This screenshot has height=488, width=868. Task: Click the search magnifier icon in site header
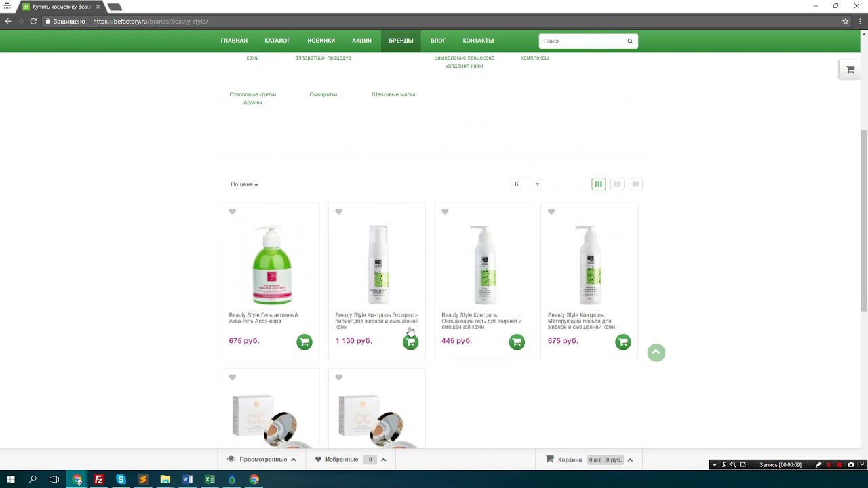[x=630, y=41]
